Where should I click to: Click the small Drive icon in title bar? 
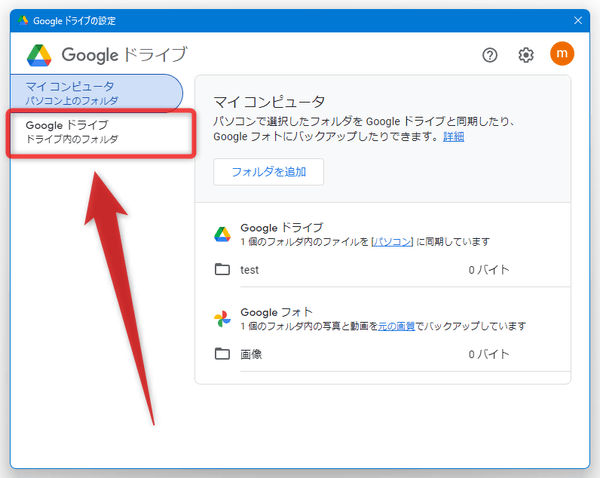23,19
